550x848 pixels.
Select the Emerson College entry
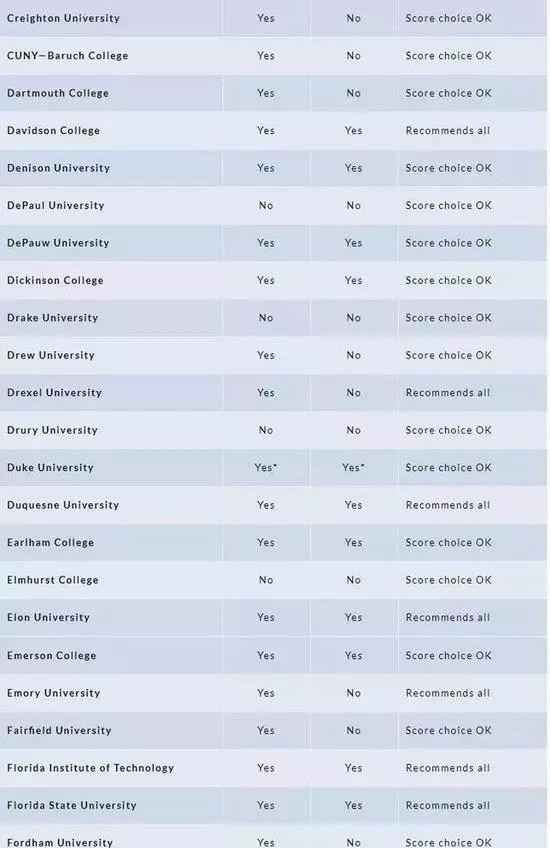[51, 655]
